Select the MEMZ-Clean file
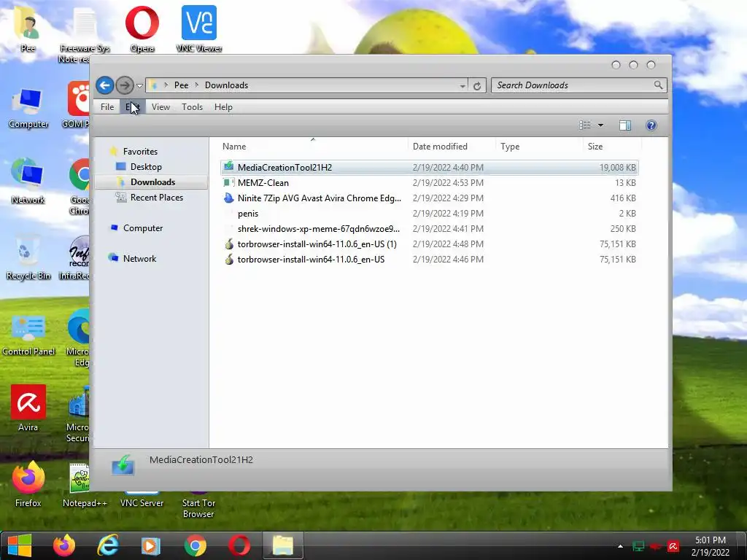 click(429, 183)
